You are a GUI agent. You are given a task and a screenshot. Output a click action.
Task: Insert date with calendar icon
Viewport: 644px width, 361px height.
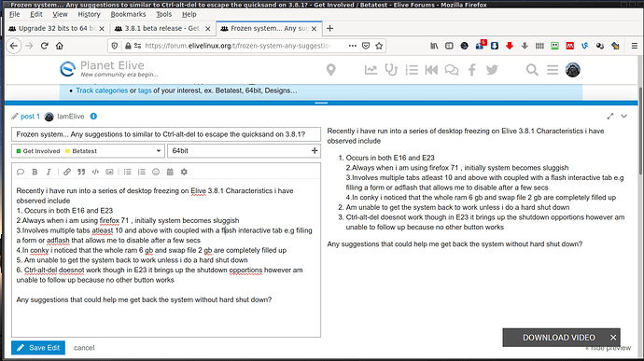[170, 172]
